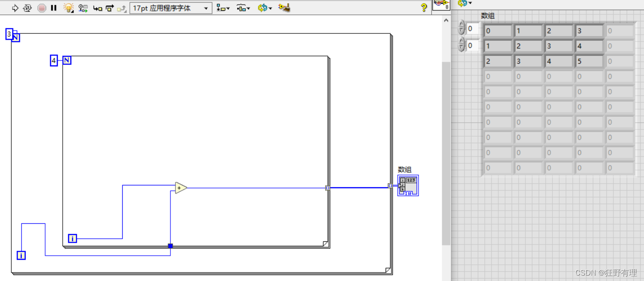The width and height of the screenshot is (644, 281).
Task: Click the Step Over button
Action: (x=110, y=8)
